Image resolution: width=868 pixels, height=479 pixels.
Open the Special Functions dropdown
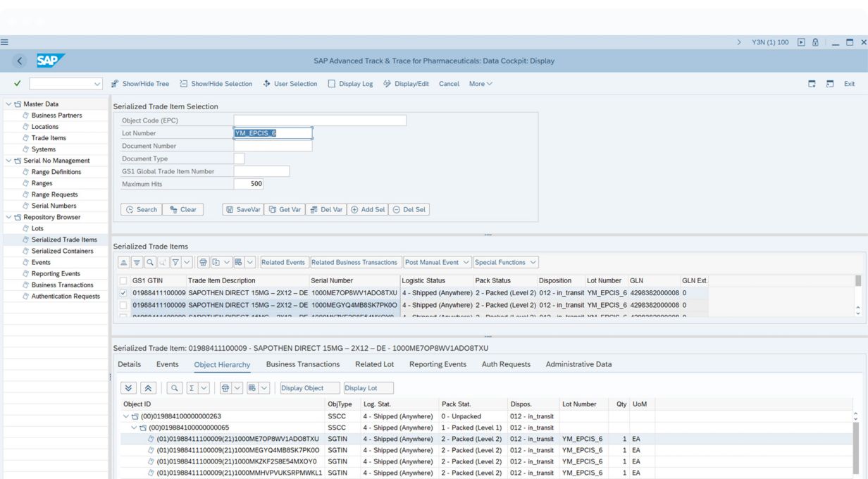pos(505,263)
